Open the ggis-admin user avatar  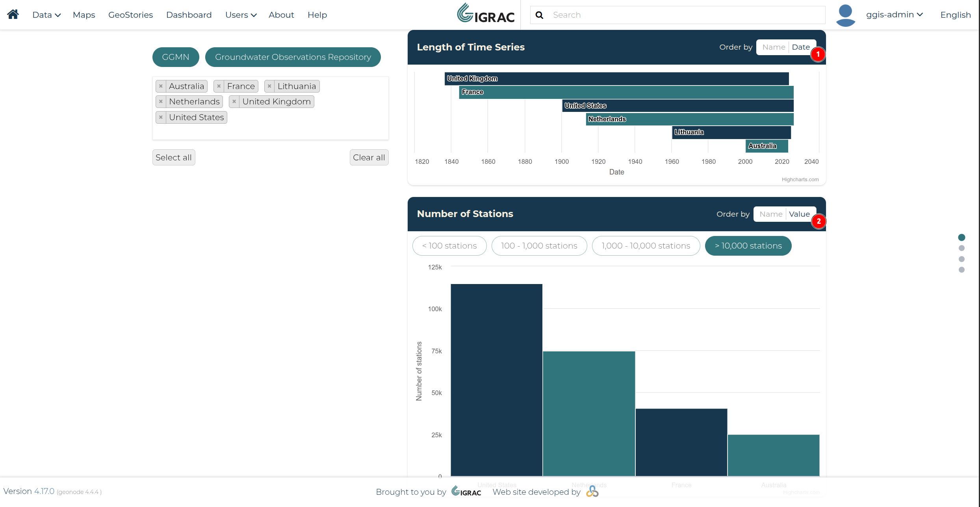845,15
